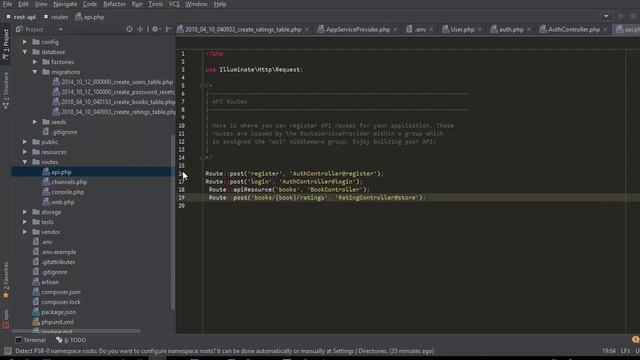The width and height of the screenshot is (640, 360).
Task: Click rest-api breadcrumb in navigation bar
Action: (x=21, y=17)
